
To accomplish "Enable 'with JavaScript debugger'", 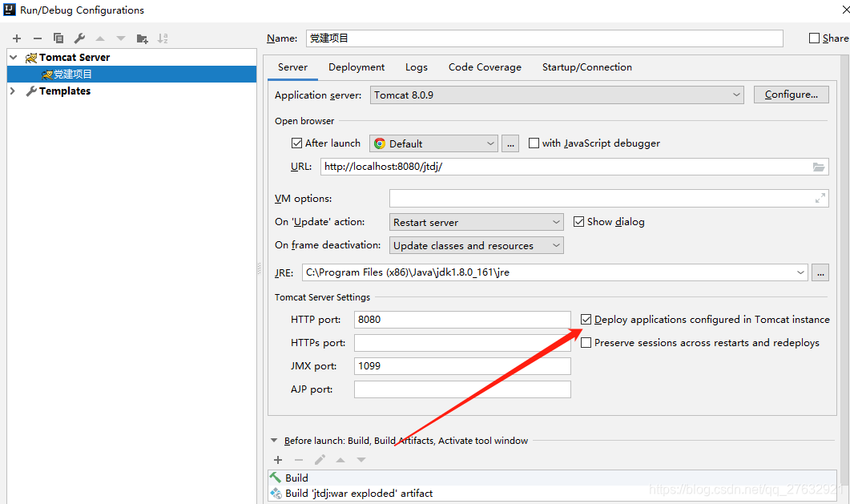I will point(534,143).
